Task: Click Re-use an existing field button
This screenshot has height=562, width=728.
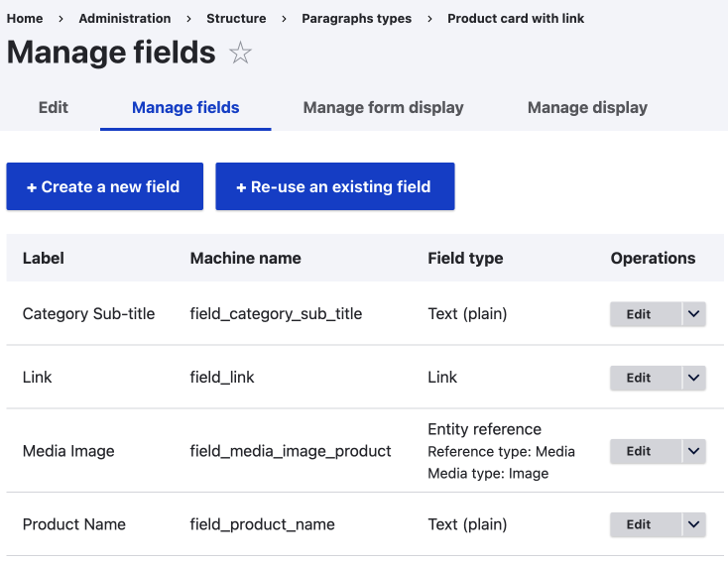Action: click(334, 186)
